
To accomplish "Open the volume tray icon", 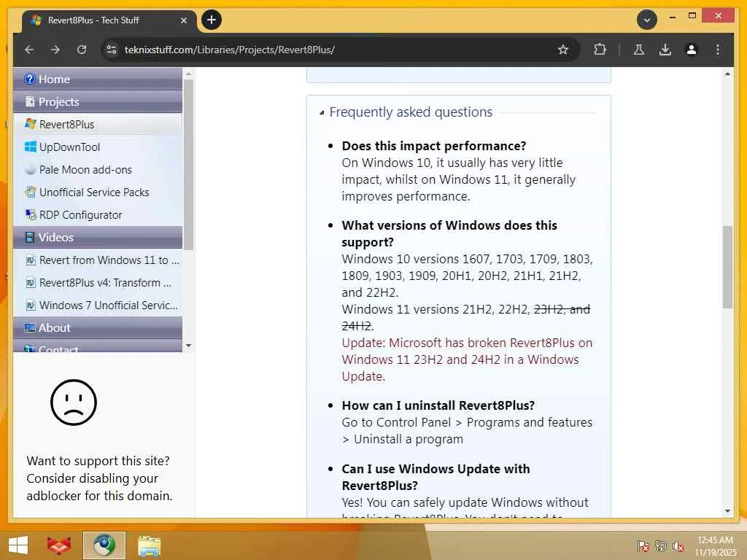I will tap(678, 545).
